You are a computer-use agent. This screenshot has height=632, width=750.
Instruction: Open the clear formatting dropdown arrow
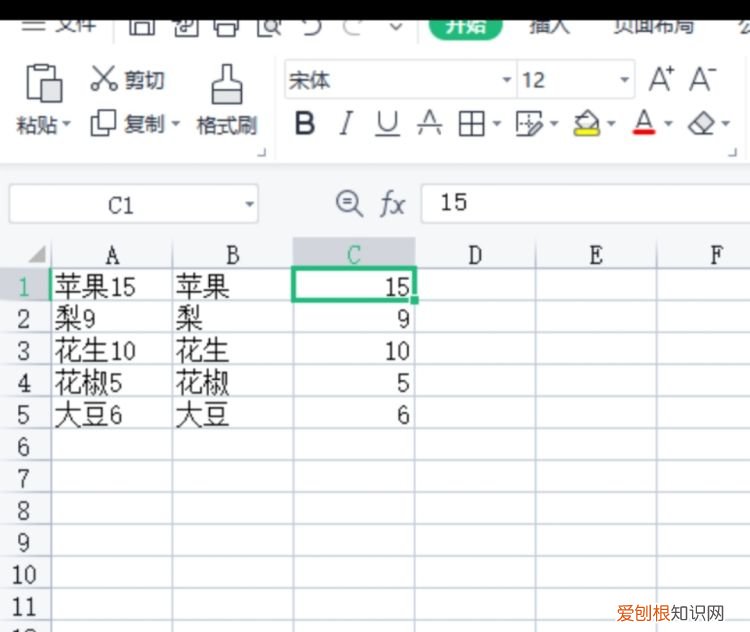726,124
